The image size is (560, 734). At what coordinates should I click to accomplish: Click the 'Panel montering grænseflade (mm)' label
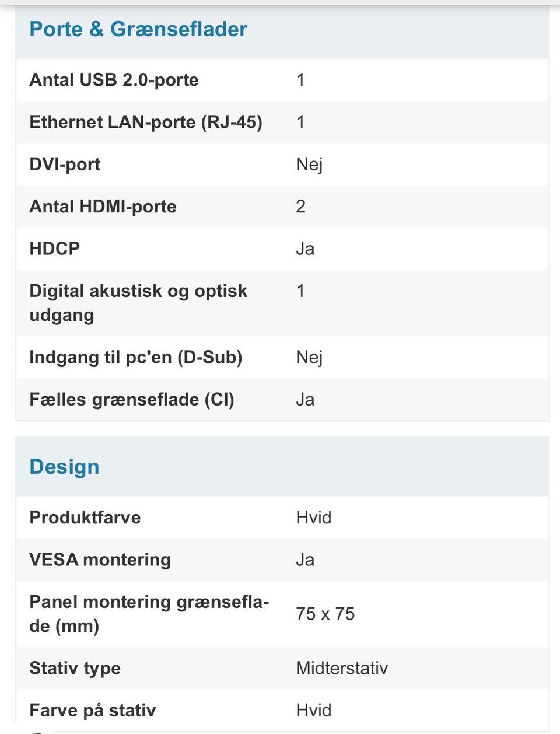click(x=149, y=613)
